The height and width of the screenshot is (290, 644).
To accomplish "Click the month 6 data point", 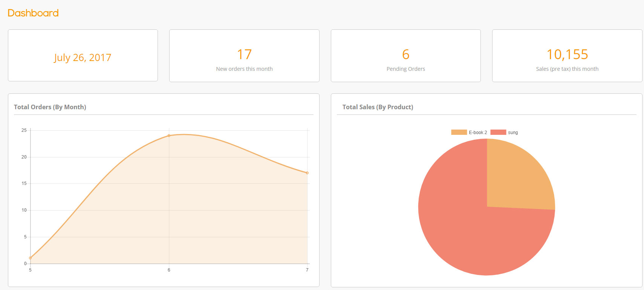I will coord(169,136).
